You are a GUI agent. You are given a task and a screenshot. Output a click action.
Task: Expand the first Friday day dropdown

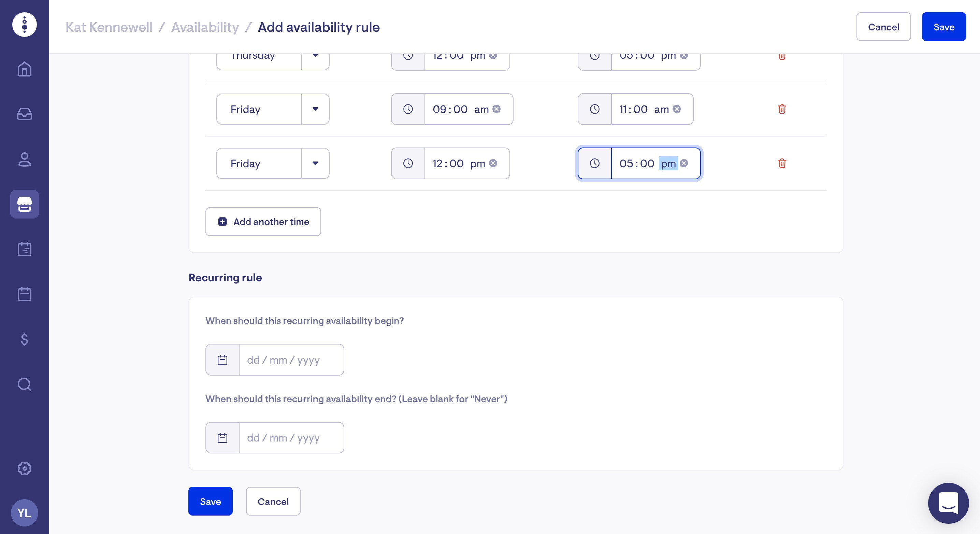click(x=315, y=109)
